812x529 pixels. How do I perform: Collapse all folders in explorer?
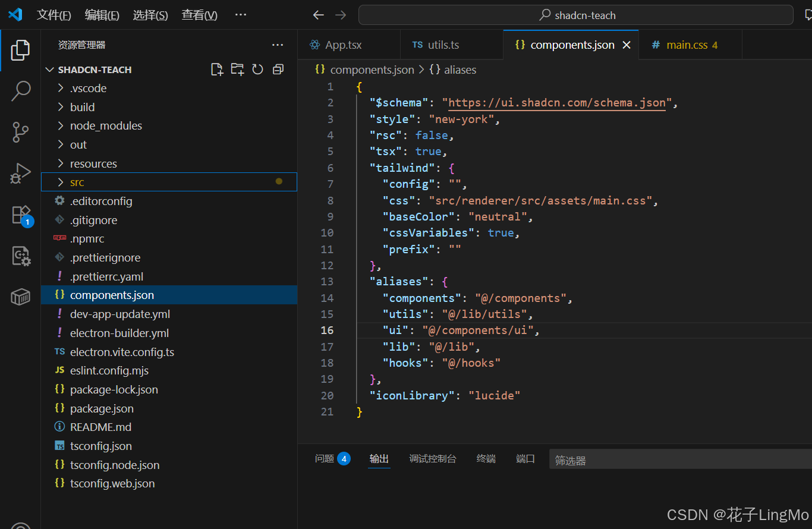pyautogui.click(x=278, y=70)
